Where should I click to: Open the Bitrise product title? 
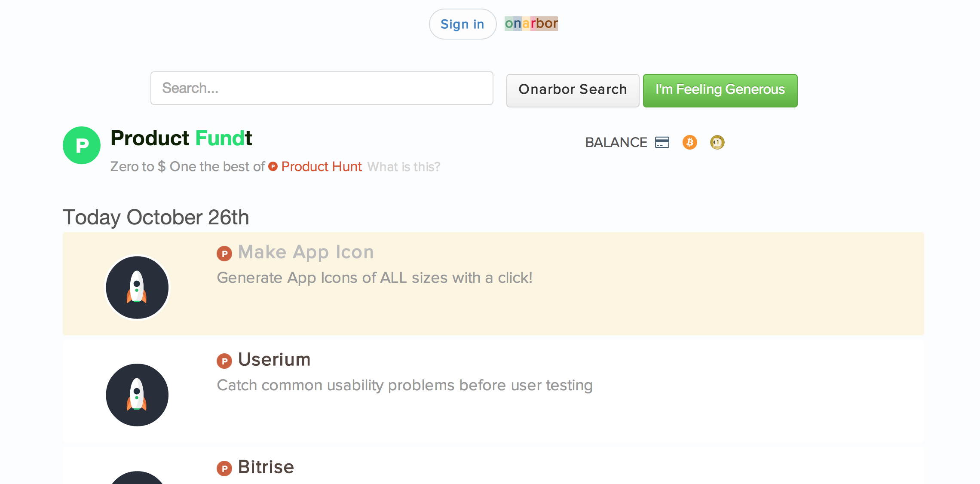(266, 467)
